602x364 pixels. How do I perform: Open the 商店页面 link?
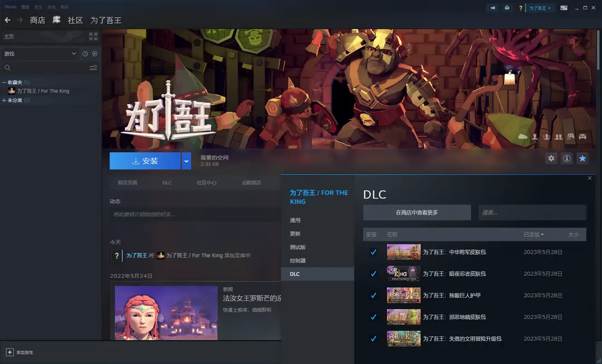[128, 183]
